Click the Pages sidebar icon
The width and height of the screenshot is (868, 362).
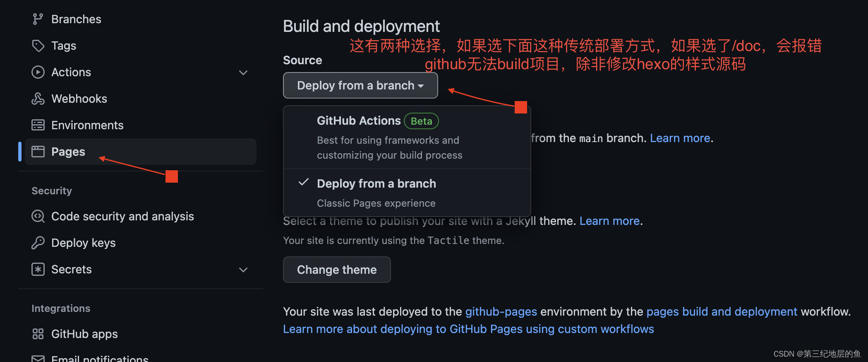(x=38, y=152)
